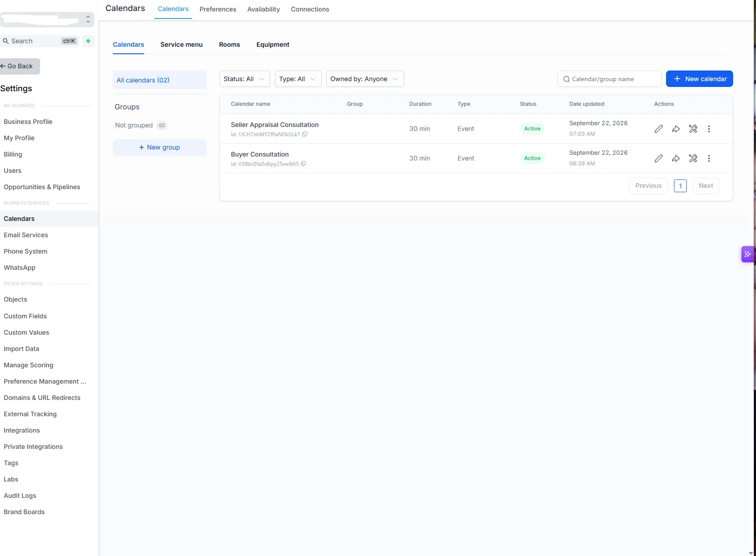This screenshot has width=756, height=556.
Task: Open the Connections top tab
Action: [310, 9]
